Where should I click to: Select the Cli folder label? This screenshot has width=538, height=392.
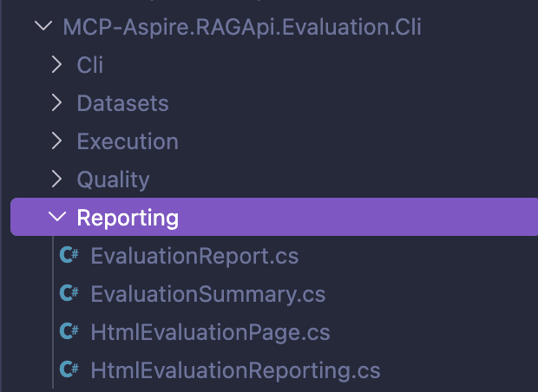[x=90, y=64]
